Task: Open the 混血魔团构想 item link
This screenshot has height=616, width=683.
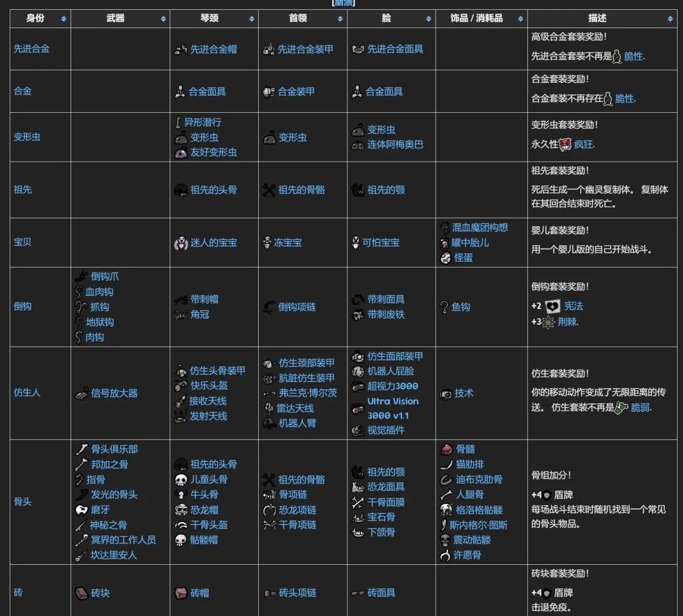Action: (x=480, y=227)
